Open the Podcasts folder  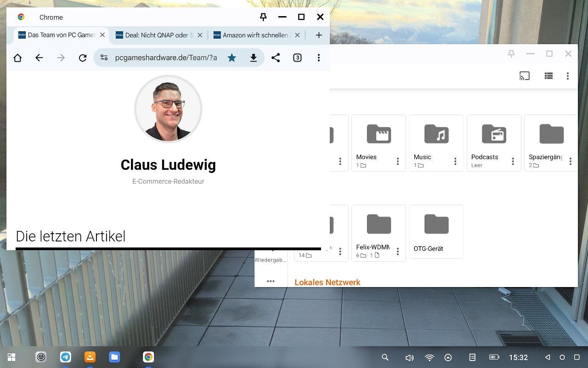click(494, 143)
